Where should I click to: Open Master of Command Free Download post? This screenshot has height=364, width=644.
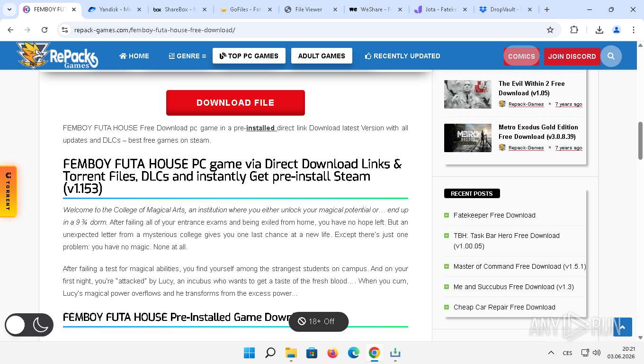519,266
